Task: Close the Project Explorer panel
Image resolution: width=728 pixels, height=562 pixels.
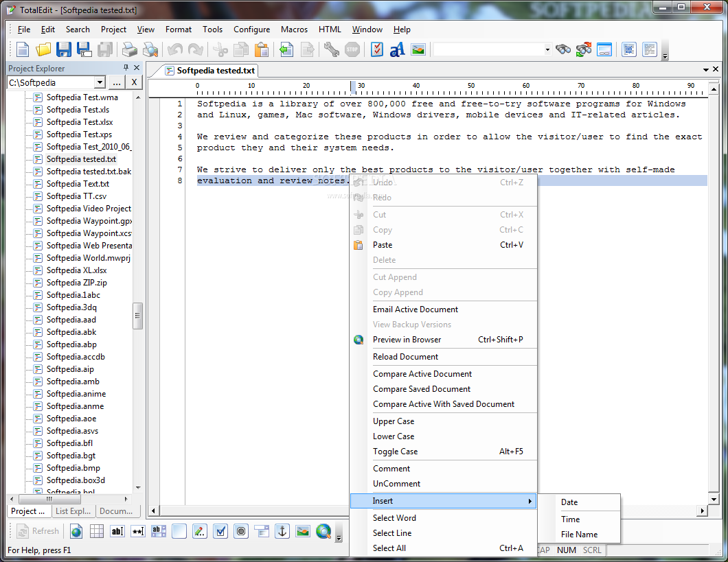Action: 137,68
